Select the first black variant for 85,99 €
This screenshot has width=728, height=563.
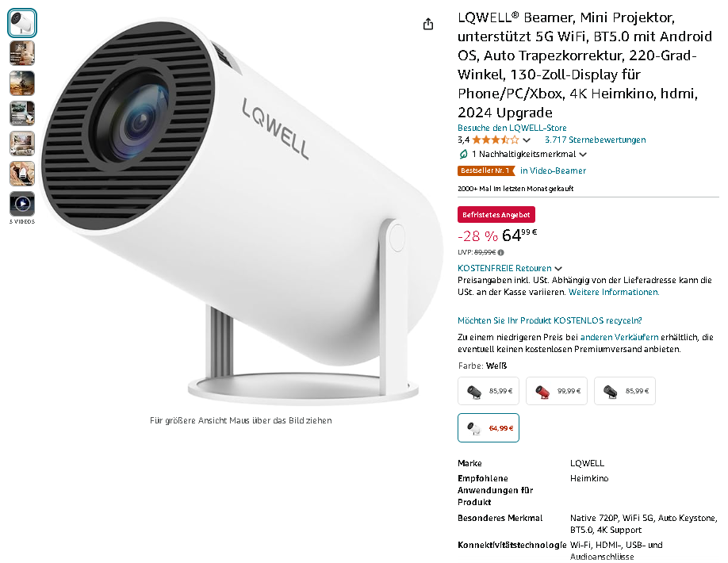488,391
